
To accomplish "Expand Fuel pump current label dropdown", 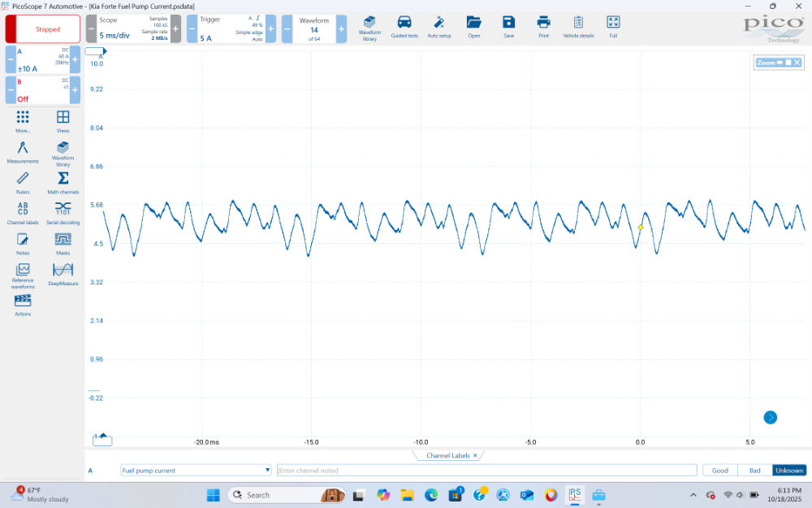I will [x=268, y=470].
